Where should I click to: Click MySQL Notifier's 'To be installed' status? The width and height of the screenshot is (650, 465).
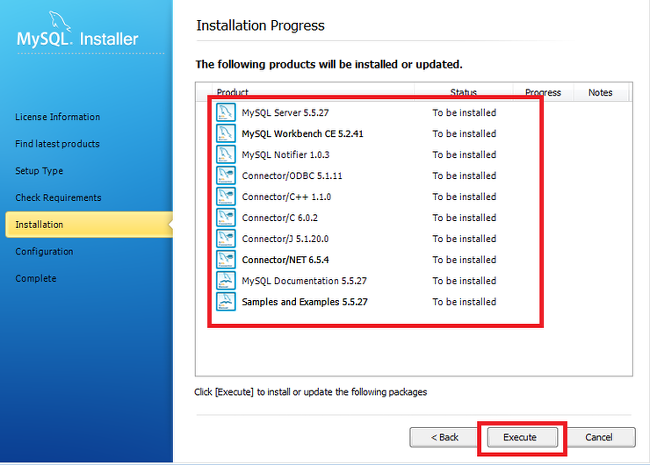tap(464, 155)
